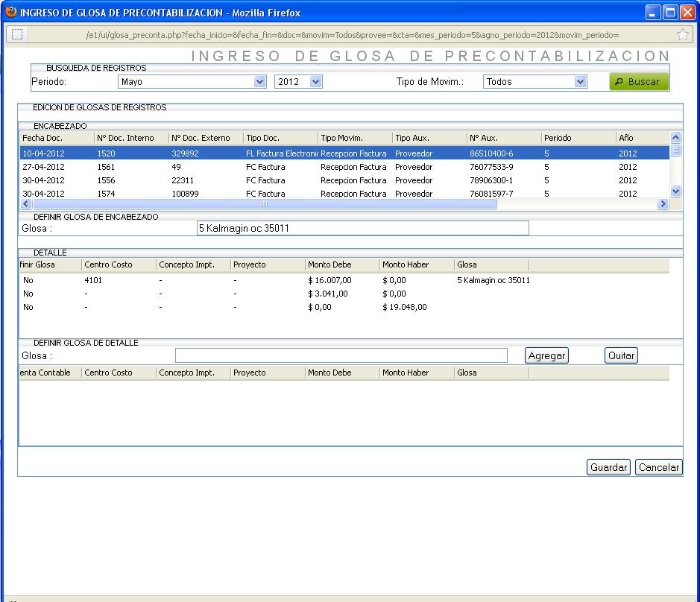Click auxiliary number 86510400-6

491,153
